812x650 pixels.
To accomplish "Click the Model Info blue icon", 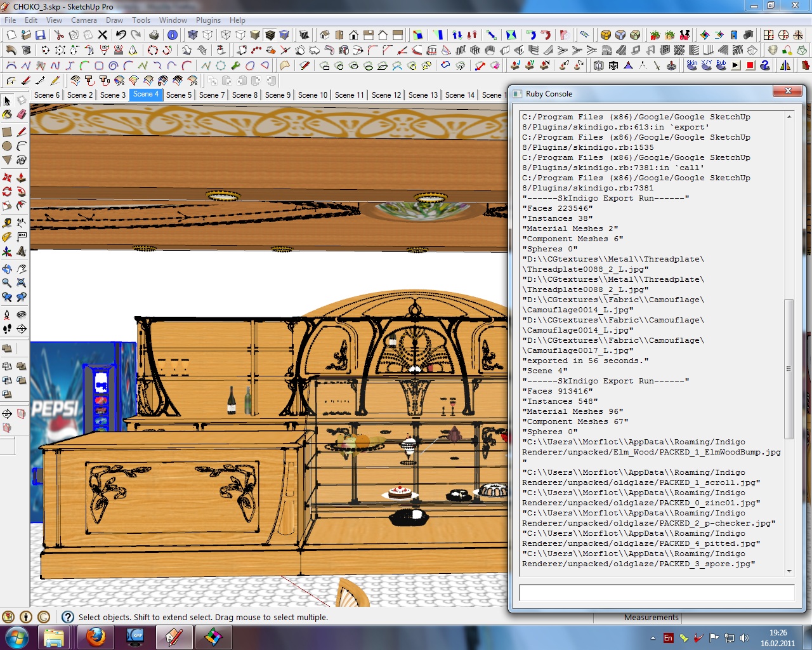I will (x=172, y=35).
